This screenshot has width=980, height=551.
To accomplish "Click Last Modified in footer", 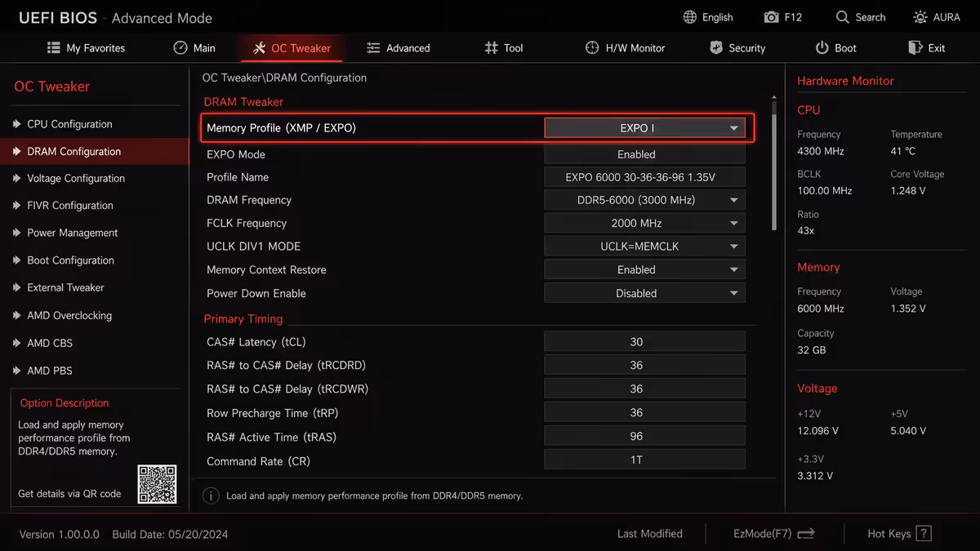I will tap(650, 534).
